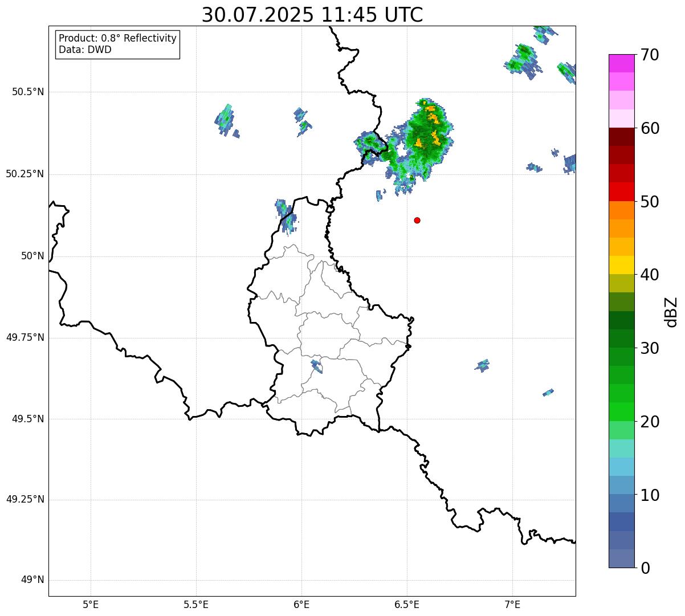This screenshot has height=616, width=685.
Task: Click the title "30.07.2025 11:45 UTC"
Action: (x=312, y=15)
